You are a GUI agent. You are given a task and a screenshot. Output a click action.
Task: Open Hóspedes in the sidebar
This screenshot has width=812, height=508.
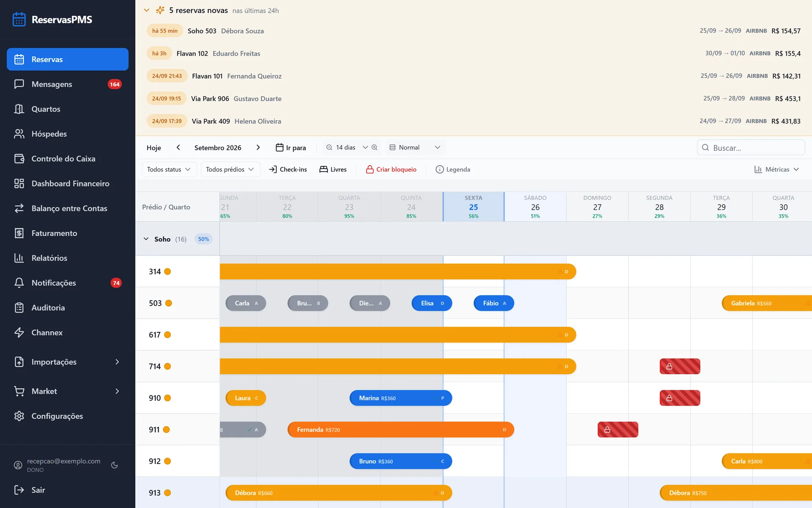click(68, 134)
